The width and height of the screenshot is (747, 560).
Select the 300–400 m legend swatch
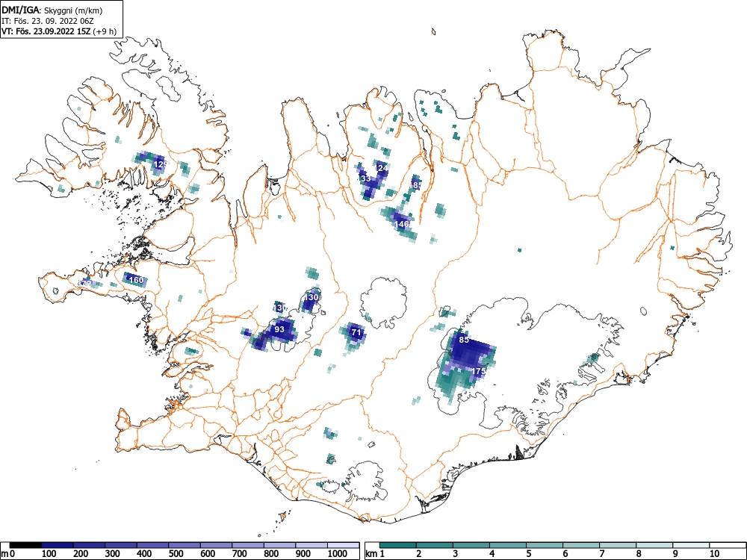[121, 545]
